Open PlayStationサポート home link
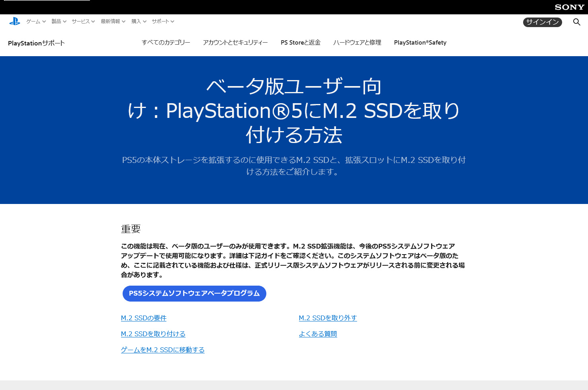The width and height of the screenshot is (588, 390). click(36, 43)
